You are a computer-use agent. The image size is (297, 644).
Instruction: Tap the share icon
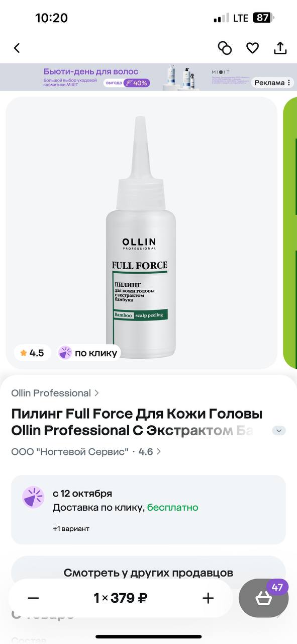[280, 48]
